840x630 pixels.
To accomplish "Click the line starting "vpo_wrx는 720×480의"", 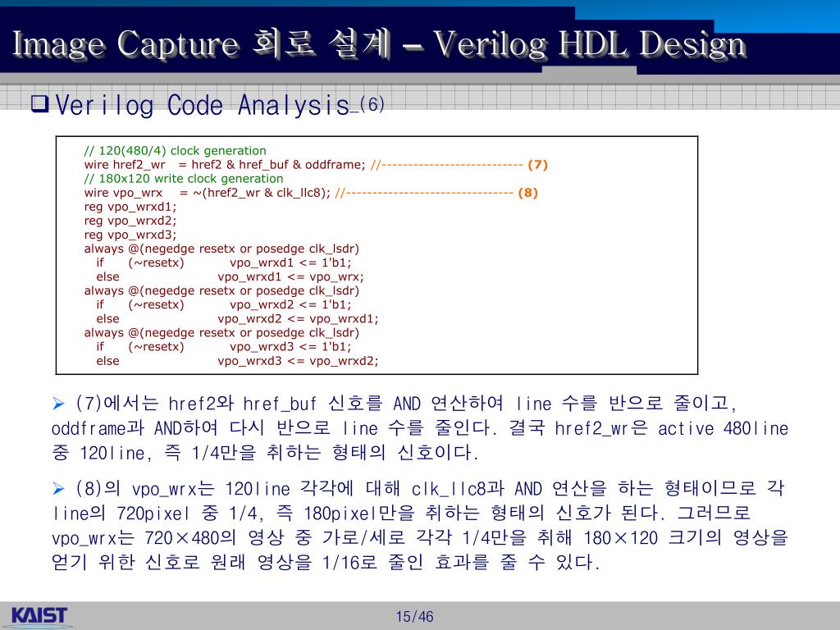I will [420, 537].
